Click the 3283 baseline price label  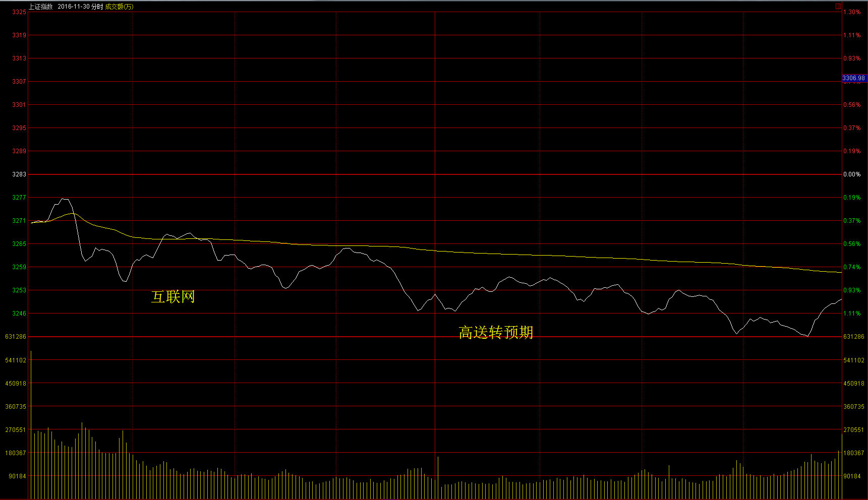tap(19, 174)
